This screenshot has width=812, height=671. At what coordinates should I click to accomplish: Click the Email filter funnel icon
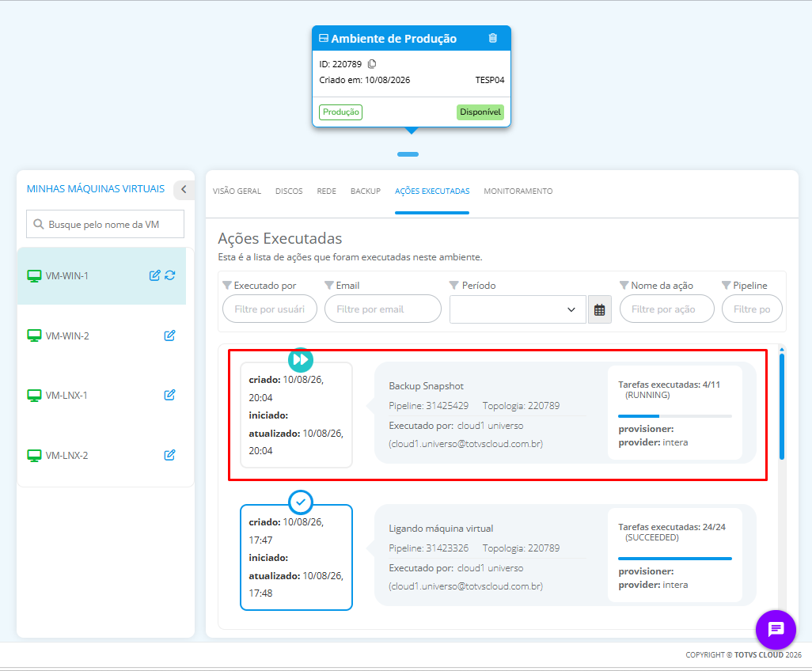tap(329, 286)
